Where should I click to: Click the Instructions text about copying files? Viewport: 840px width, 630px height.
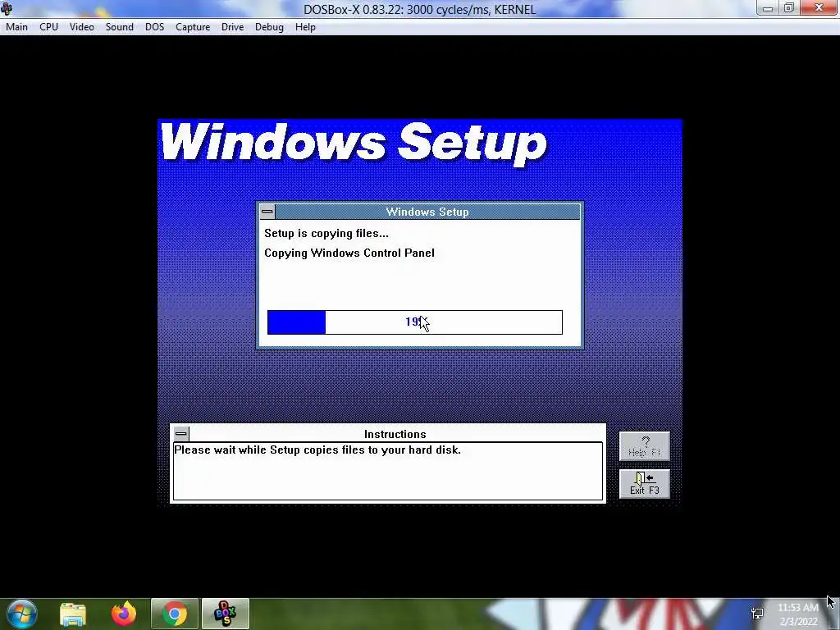coord(317,450)
